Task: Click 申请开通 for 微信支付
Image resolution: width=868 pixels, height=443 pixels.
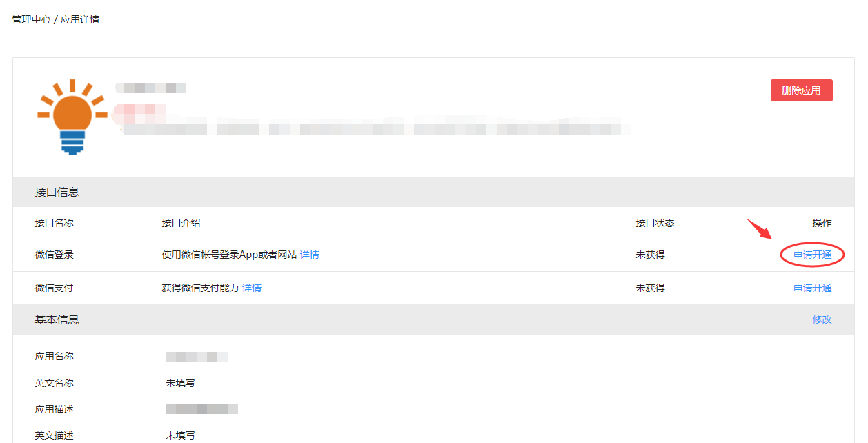Action: 813,288
